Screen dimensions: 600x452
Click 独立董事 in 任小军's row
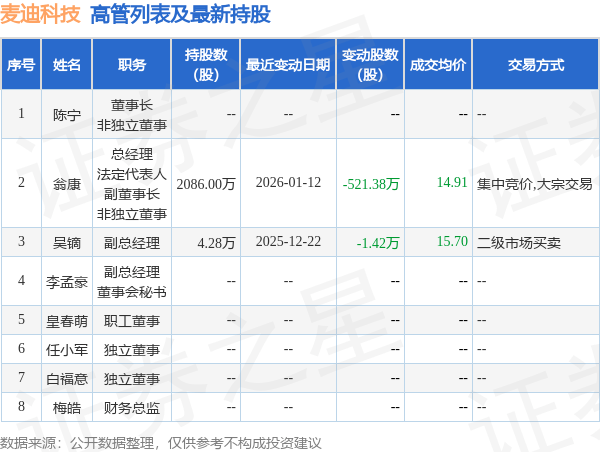point(132,349)
